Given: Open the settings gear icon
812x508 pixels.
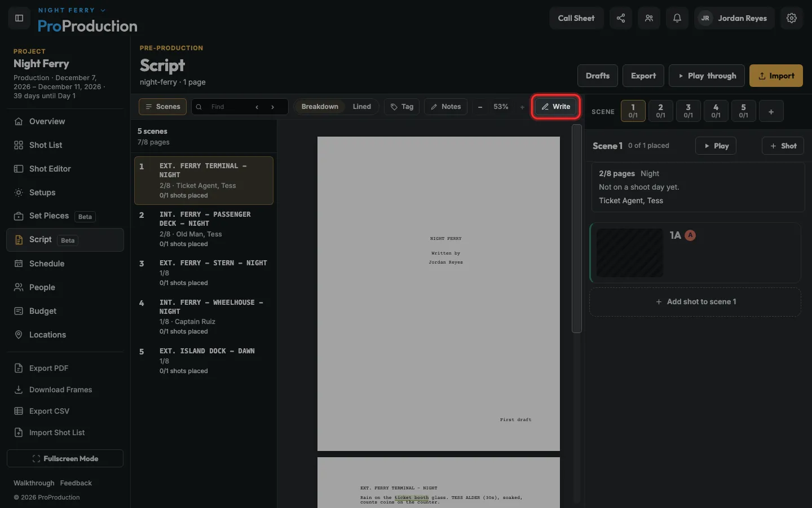Looking at the screenshot, I should coord(792,18).
